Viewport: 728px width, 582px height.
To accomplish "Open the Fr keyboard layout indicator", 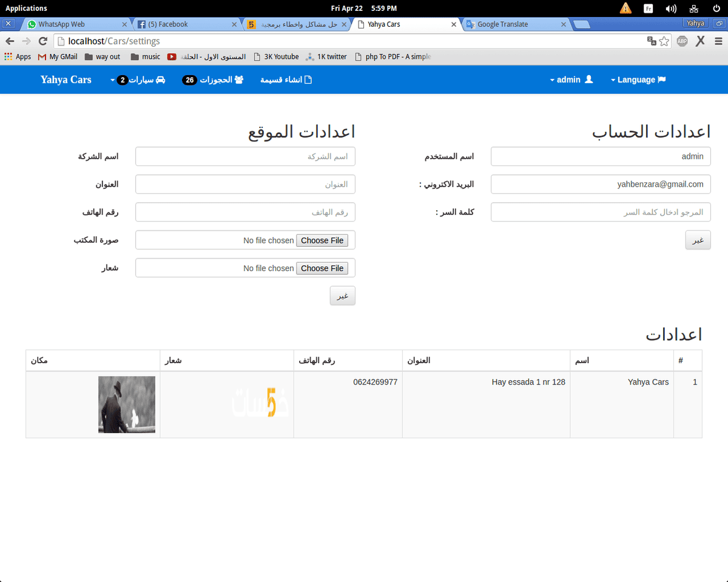I will pyautogui.click(x=648, y=8).
